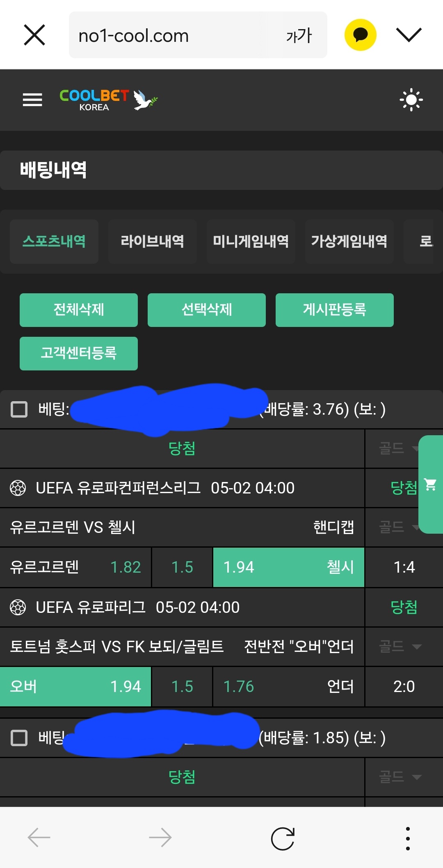The width and height of the screenshot is (443, 868).
Task: Open the three-dot browser options menu
Action: (407, 838)
